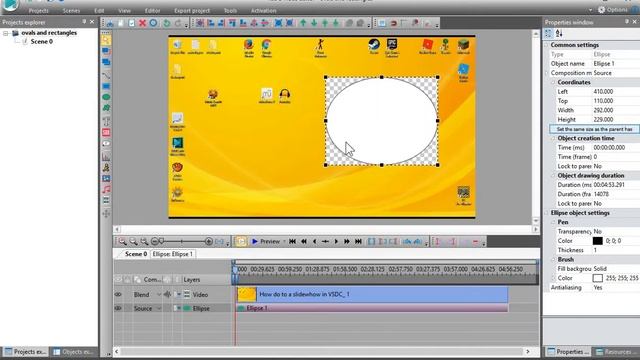
Task: Switch to Ellipse: Ellipse 1 timeline tab
Action: 172,254
